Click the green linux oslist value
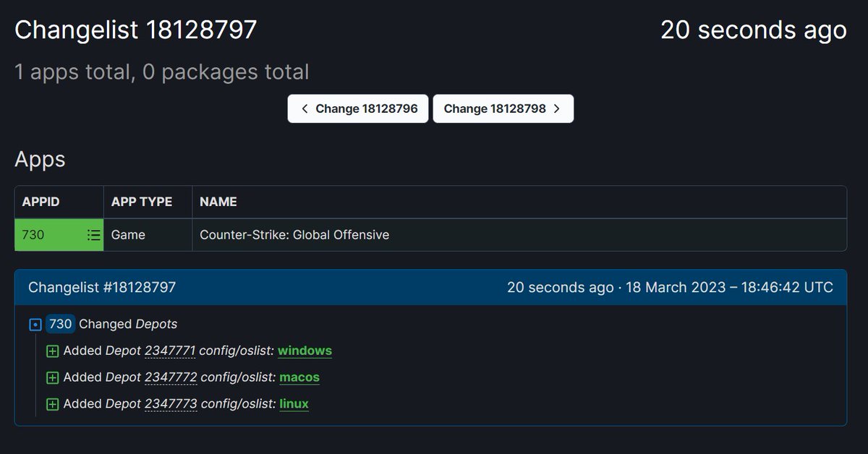868x454 pixels. pos(294,403)
